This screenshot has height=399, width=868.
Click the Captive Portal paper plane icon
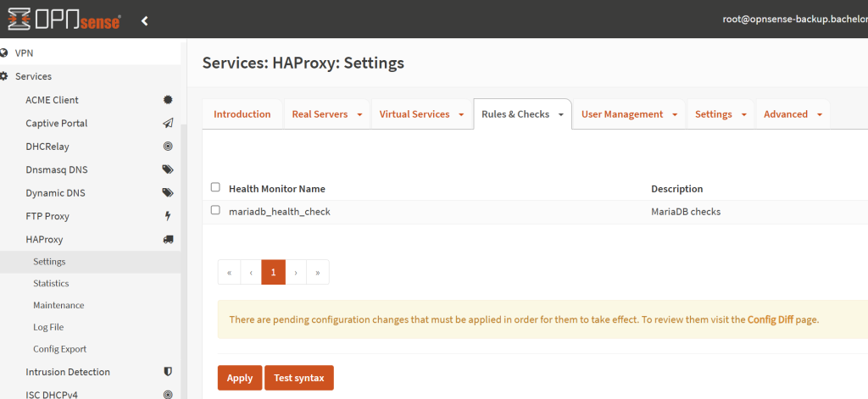pos(168,123)
